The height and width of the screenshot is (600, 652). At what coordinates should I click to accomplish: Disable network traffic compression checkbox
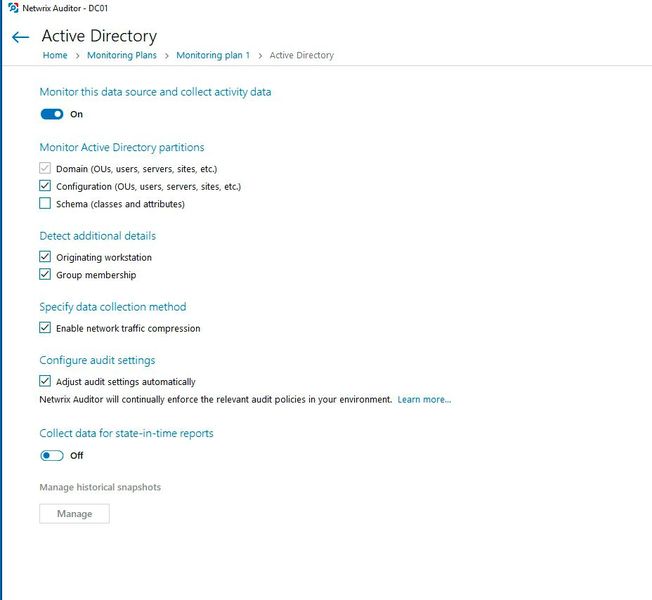(45, 328)
